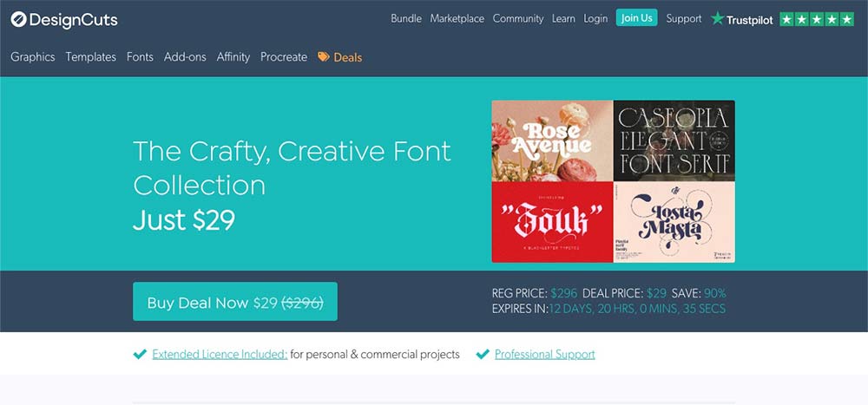Click the DEAL PRICE $29 value
This screenshot has height=405, width=868.
656,293
